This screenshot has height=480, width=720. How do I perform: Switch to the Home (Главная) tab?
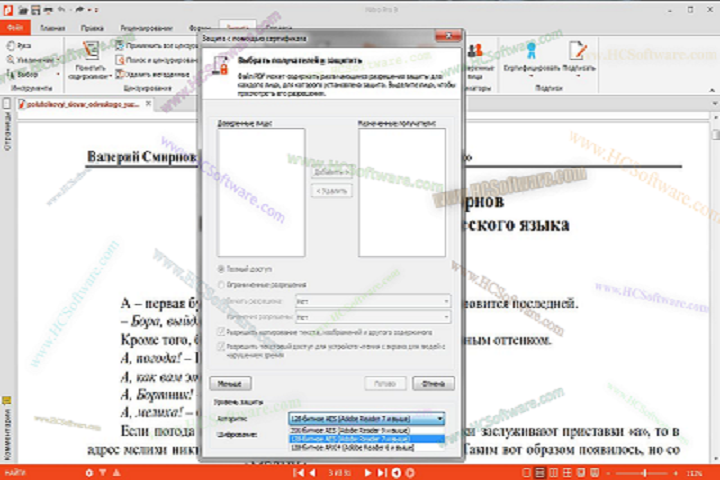[x=52, y=28]
